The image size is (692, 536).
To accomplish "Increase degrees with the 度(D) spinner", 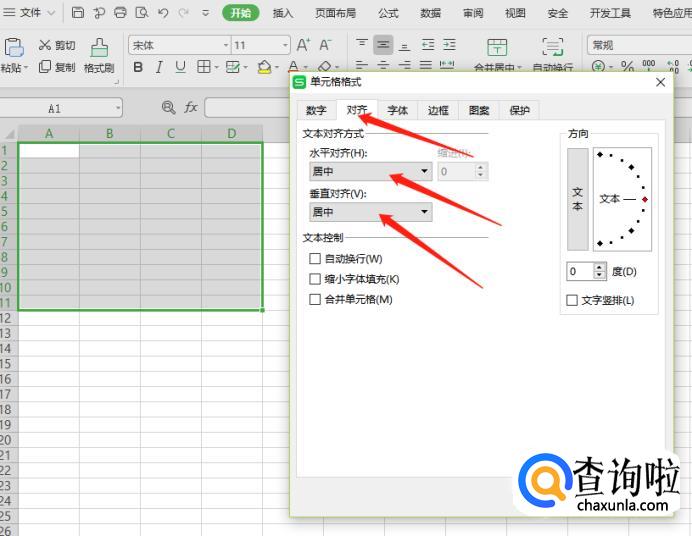I will pos(599,267).
